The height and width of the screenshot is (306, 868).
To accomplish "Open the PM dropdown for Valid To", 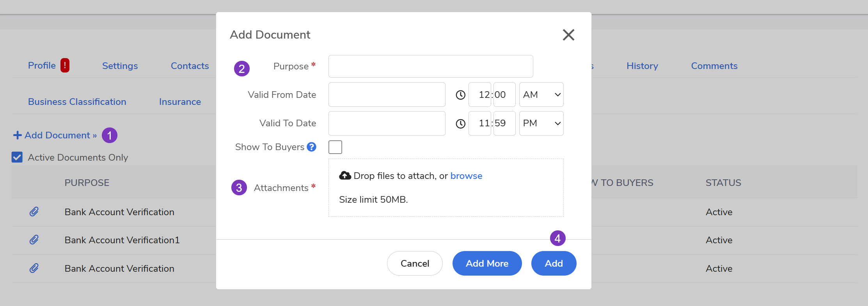I will point(541,124).
